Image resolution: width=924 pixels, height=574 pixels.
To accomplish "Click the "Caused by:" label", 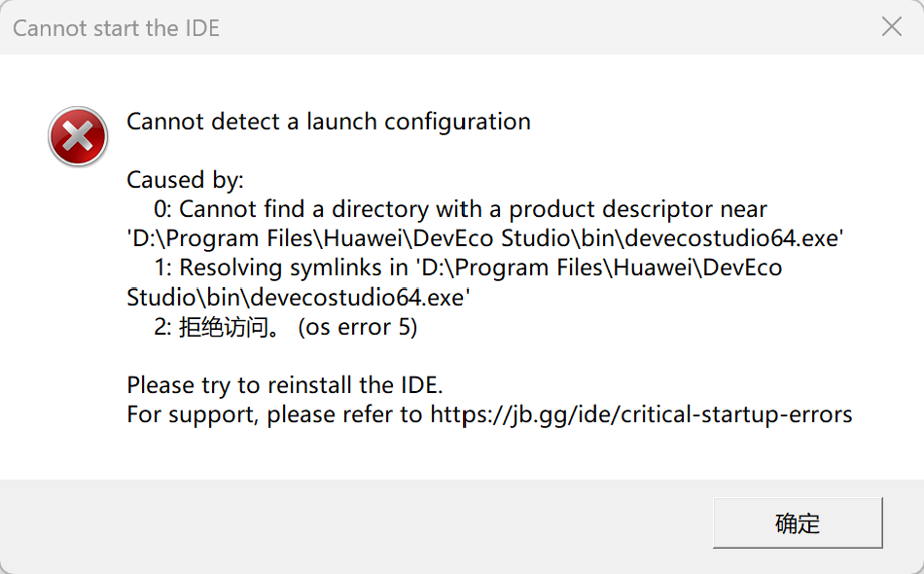I will pos(185,180).
